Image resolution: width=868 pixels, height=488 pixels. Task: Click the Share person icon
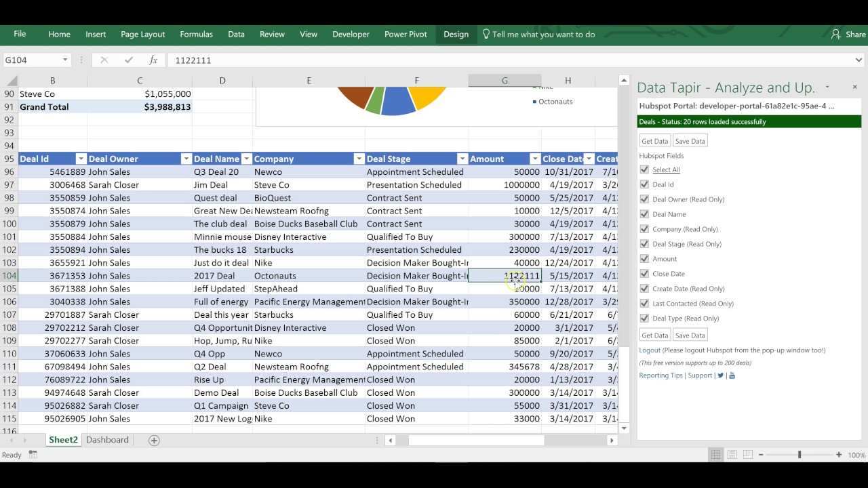pyautogui.click(x=836, y=34)
